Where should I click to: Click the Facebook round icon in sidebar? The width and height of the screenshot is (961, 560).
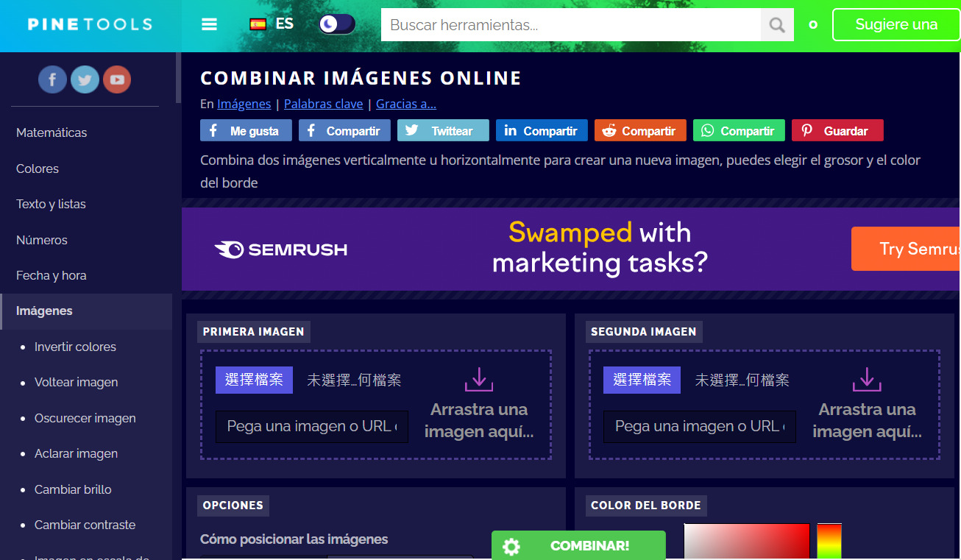pyautogui.click(x=52, y=79)
